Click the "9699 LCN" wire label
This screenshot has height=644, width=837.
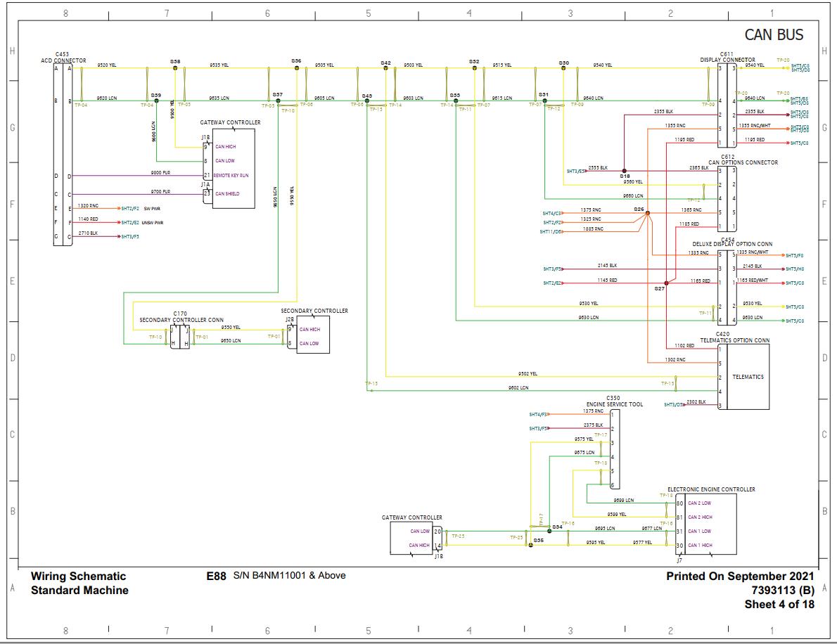623,501
